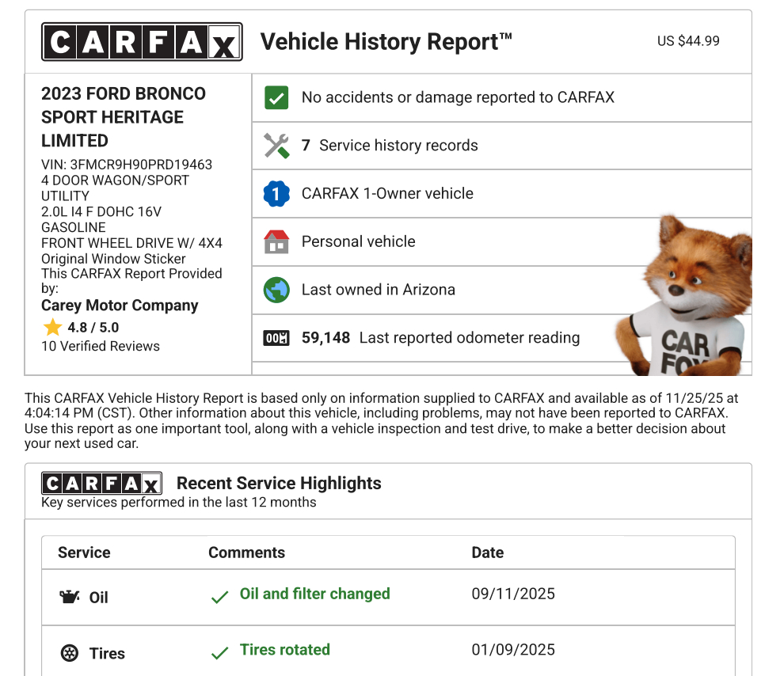Click checkmark next to Oil and filter changed
784x676 pixels.
pyautogui.click(x=219, y=598)
